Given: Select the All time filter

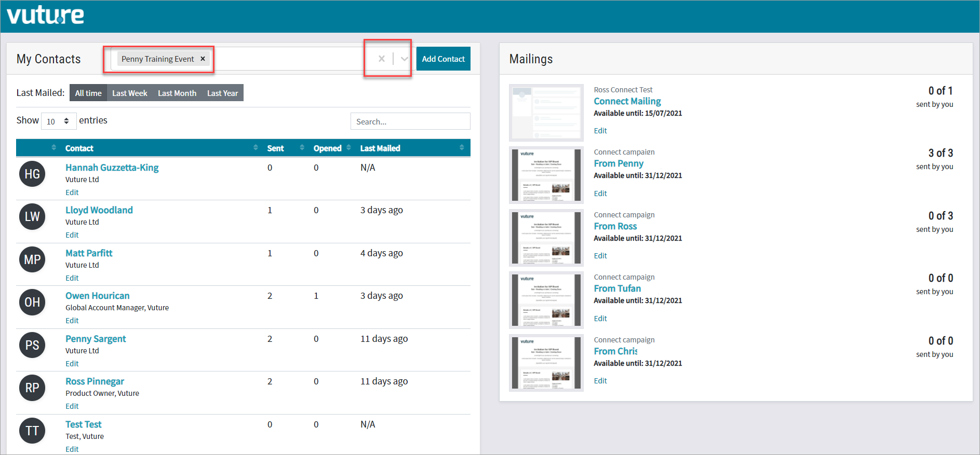Looking at the screenshot, I should [88, 93].
